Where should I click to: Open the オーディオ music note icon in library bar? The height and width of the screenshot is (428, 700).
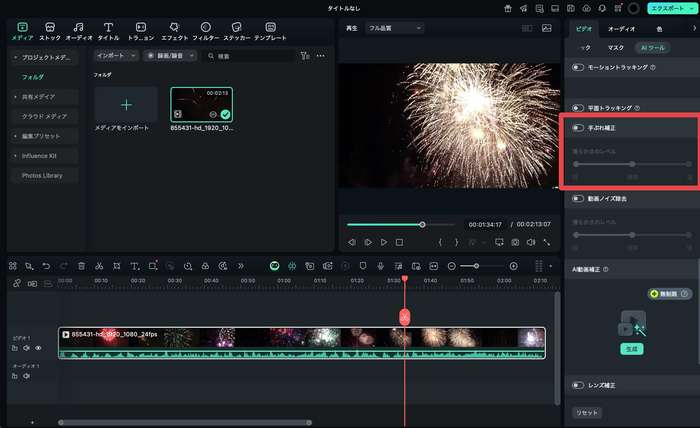coord(79,27)
